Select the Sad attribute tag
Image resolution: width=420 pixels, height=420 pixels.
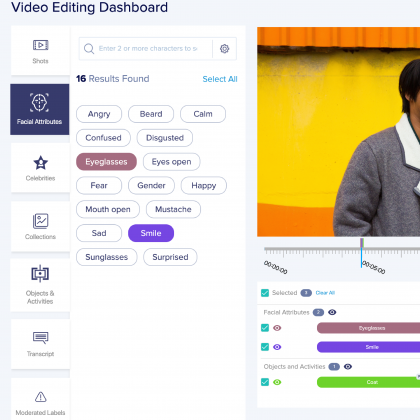click(x=99, y=233)
